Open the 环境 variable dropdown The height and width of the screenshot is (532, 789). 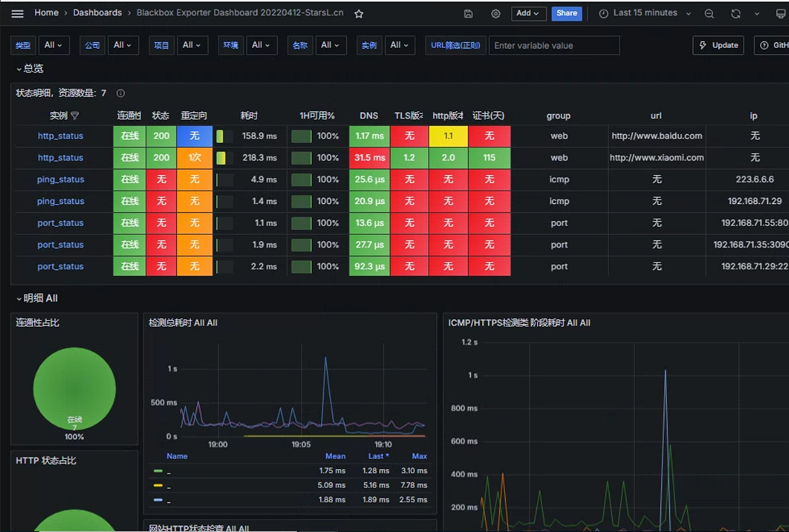261,45
